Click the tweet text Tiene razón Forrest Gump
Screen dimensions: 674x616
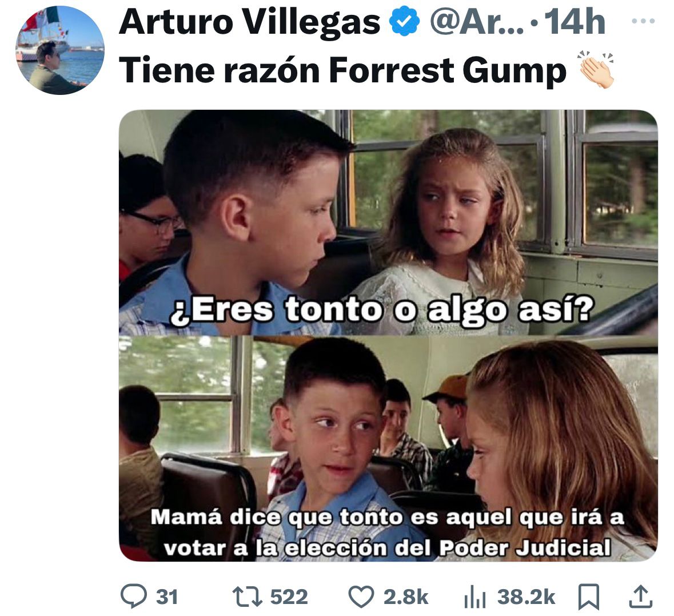coord(342,70)
